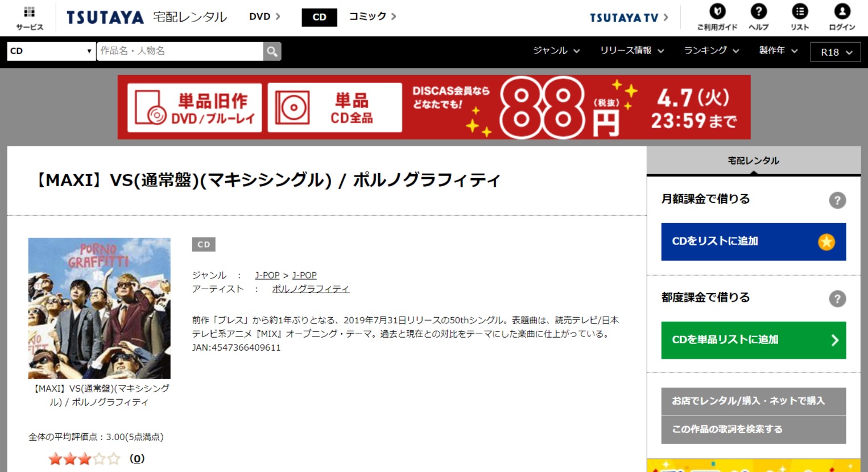Open the R18 dropdown
The height and width of the screenshot is (472, 868).
[836, 52]
